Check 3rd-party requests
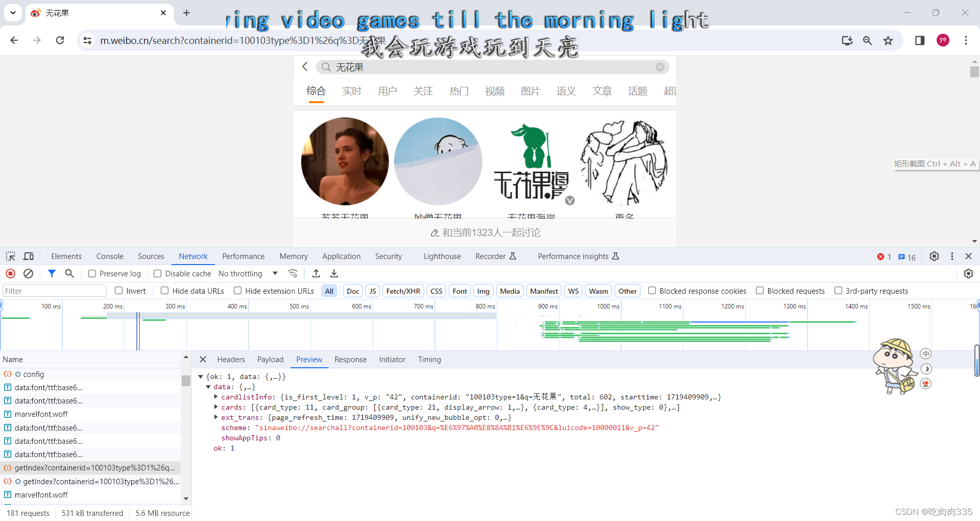The image size is (980, 521). point(838,291)
